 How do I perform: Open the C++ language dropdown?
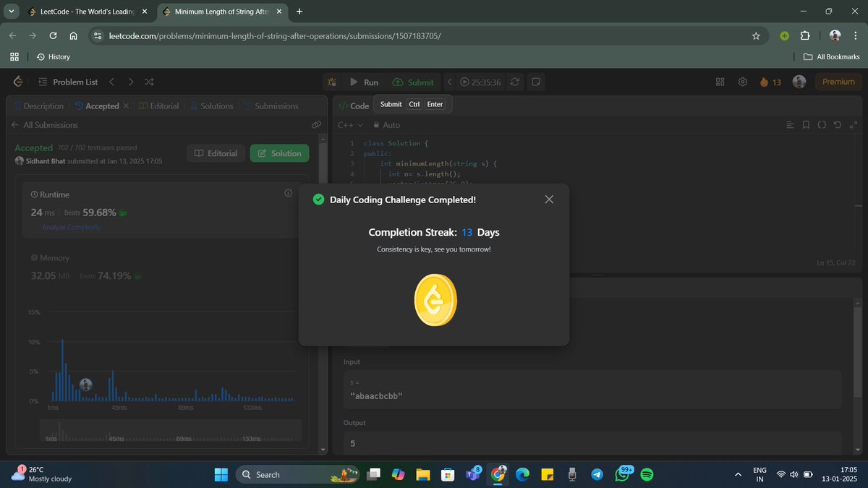(350, 125)
